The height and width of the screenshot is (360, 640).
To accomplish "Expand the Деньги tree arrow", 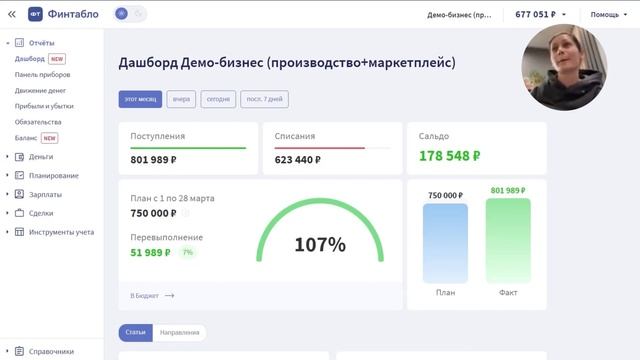I will [7, 156].
